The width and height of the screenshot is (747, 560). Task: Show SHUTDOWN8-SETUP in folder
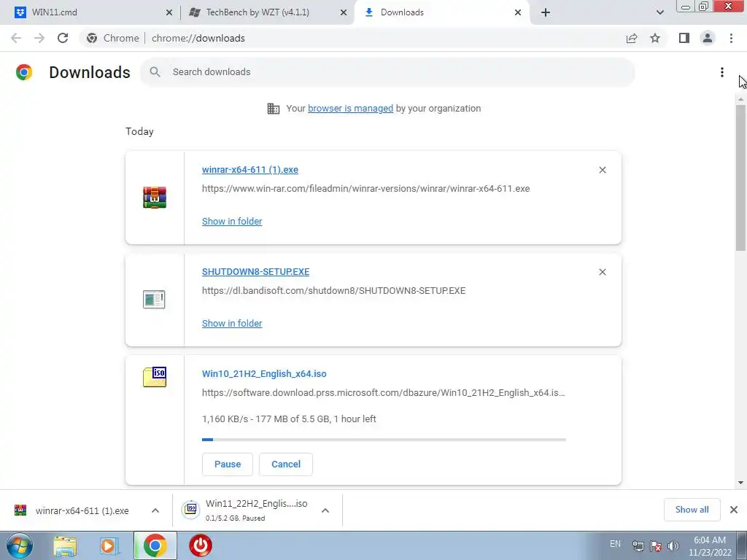232,323
